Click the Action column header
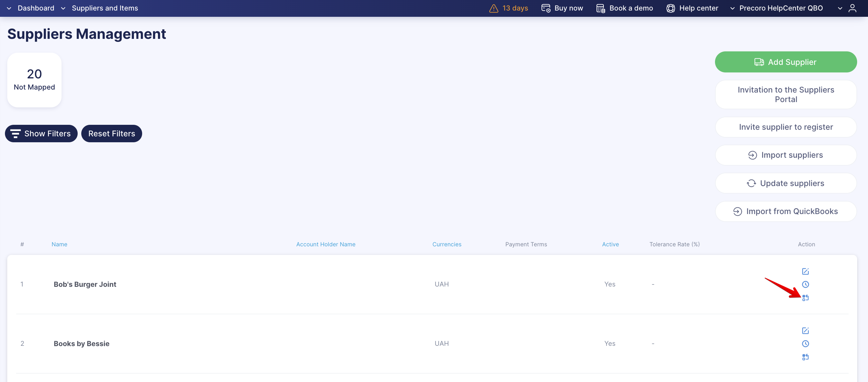The height and width of the screenshot is (382, 868). (x=806, y=244)
